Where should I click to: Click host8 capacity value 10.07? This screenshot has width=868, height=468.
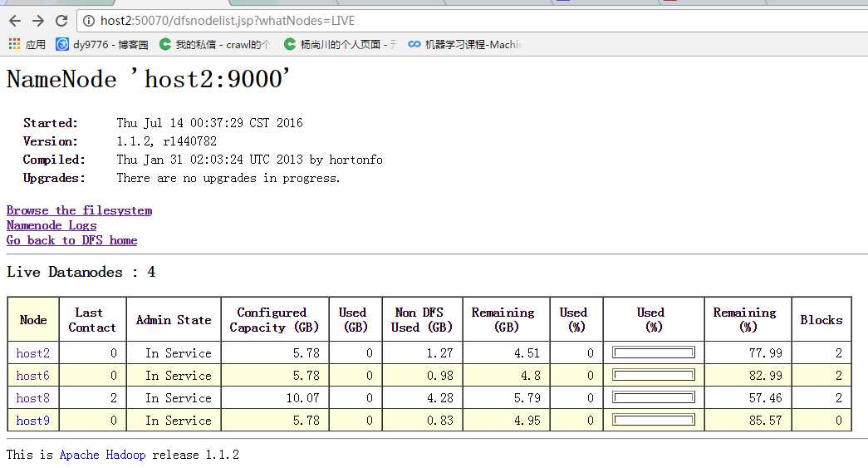coord(303,398)
